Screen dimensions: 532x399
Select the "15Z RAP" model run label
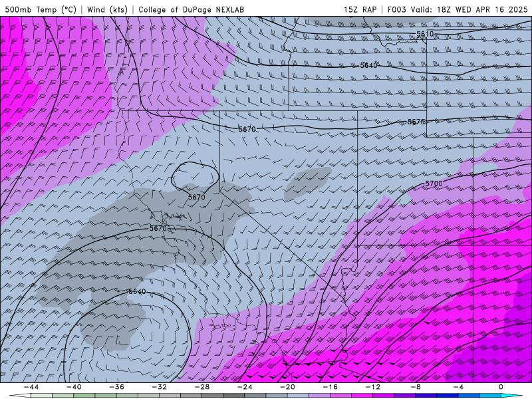pos(360,9)
